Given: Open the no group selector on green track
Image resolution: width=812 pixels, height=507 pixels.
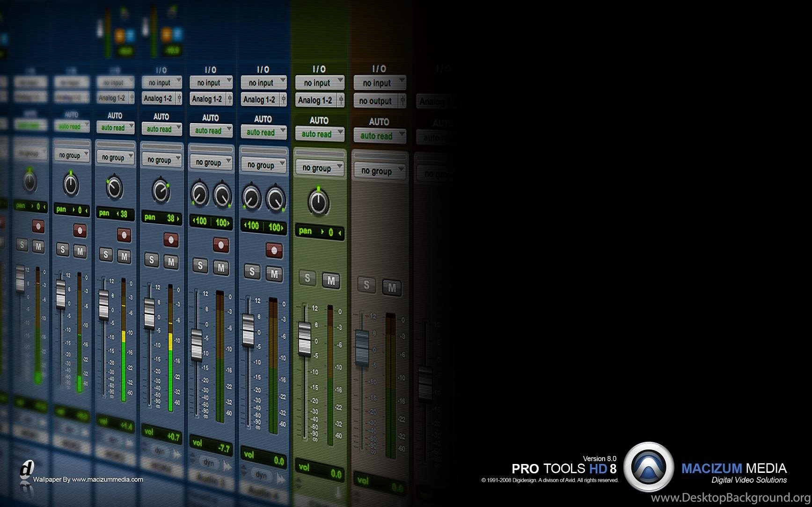Looking at the screenshot, I should (320, 168).
